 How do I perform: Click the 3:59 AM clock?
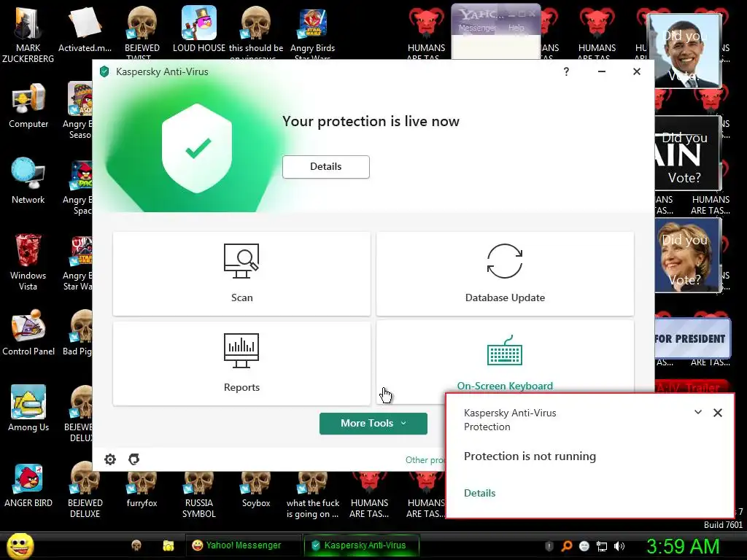[682, 546]
